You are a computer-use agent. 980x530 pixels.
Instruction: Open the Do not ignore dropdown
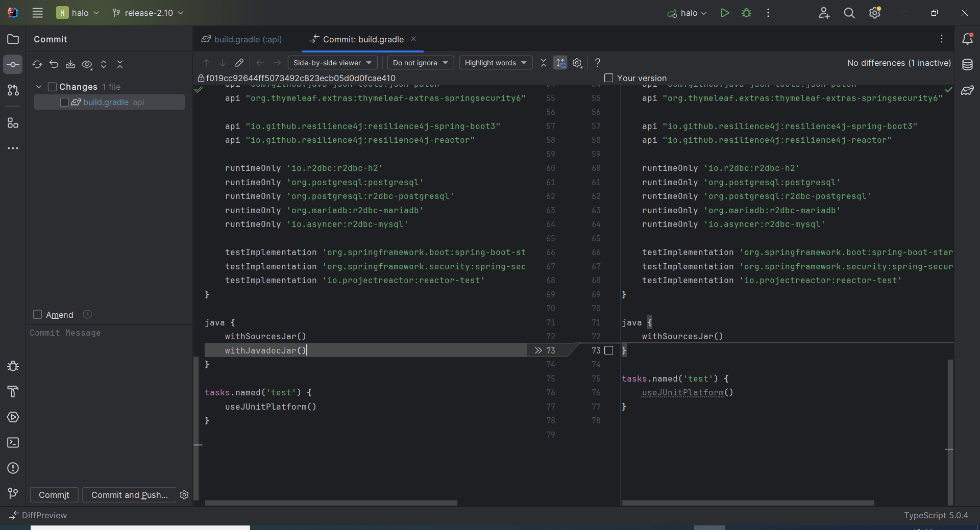(x=420, y=63)
